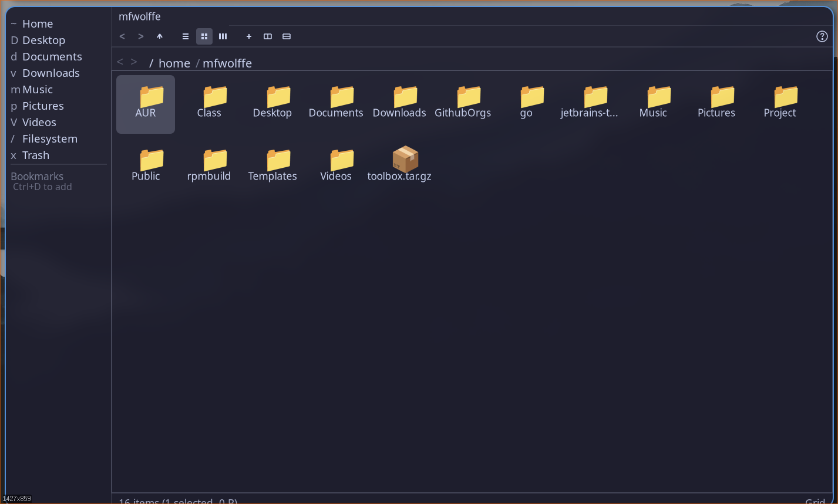Open Downloads in the sidebar
Image resolution: width=838 pixels, height=504 pixels.
coord(51,73)
